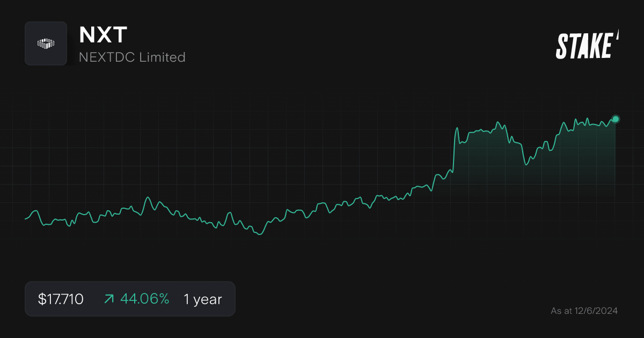
Task: Click the green upward arrow icon
Action: coord(109,299)
